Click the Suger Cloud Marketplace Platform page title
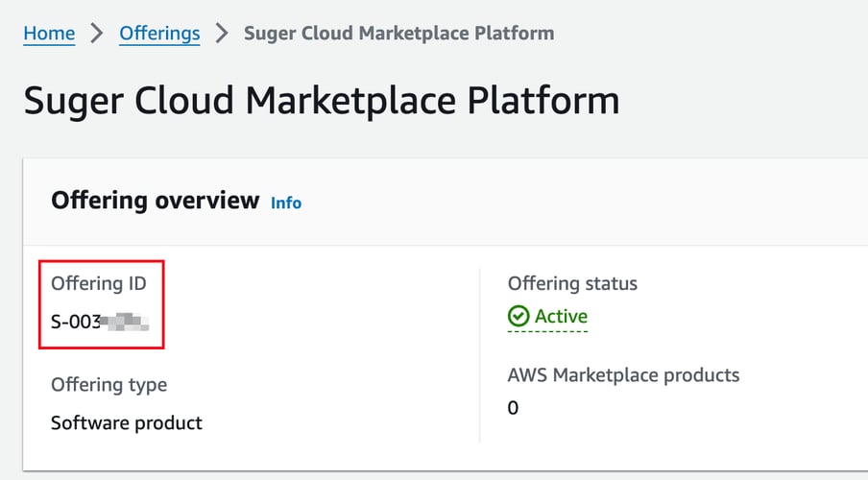This screenshot has height=480, width=868. (321, 101)
